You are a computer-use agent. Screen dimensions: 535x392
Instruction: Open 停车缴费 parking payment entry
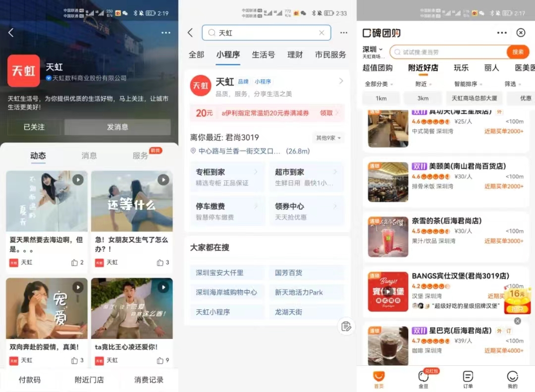(x=227, y=211)
